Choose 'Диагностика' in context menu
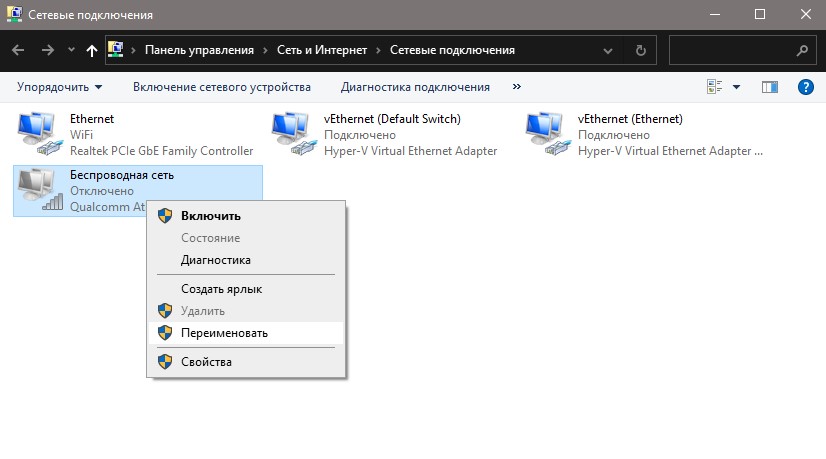 pos(246,260)
